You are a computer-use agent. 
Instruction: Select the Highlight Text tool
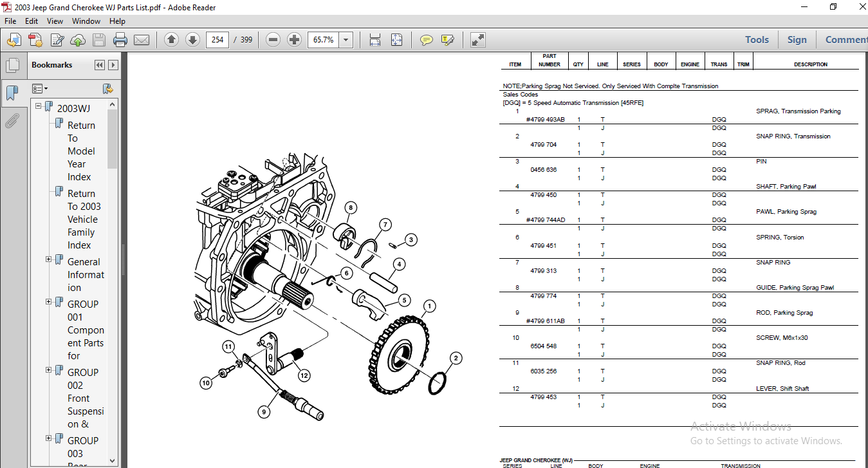[448, 40]
